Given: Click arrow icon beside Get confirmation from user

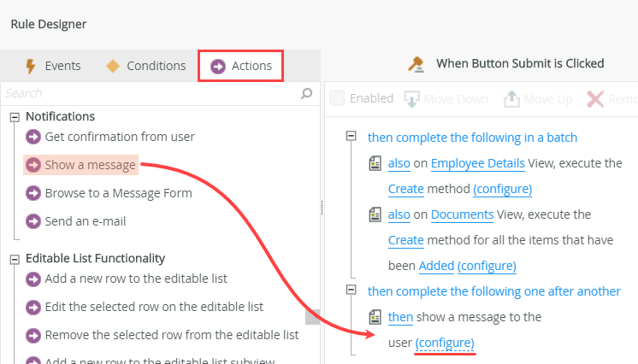Looking at the screenshot, I should click(33, 137).
